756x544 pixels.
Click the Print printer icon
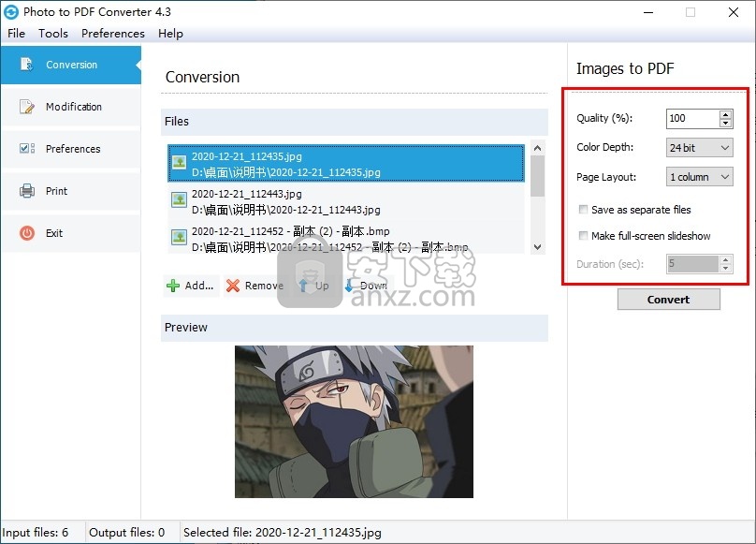27,191
